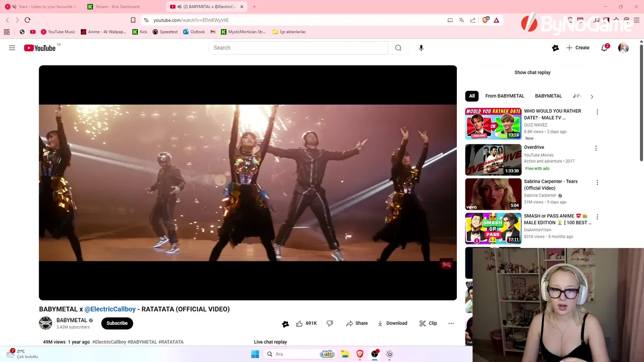Image resolution: width=644 pixels, height=362 pixels.
Task: Open a new browser tab
Action: [254, 7]
